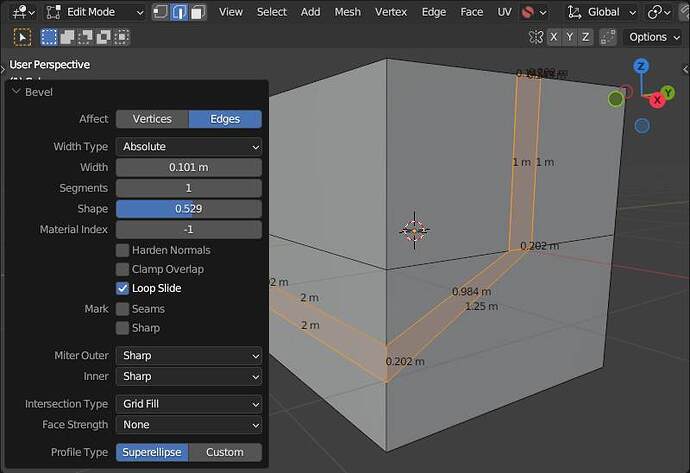Open the Face Strength dropdown

[x=189, y=425]
